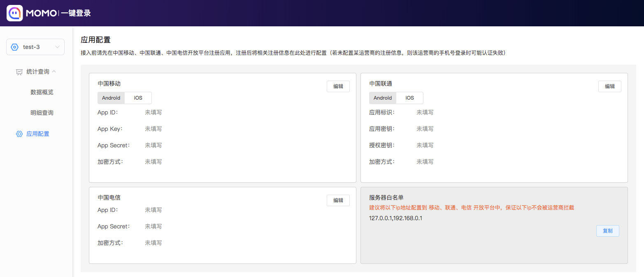Click the 一键登录 header title
The image size is (644, 277).
[x=76, y=13]
